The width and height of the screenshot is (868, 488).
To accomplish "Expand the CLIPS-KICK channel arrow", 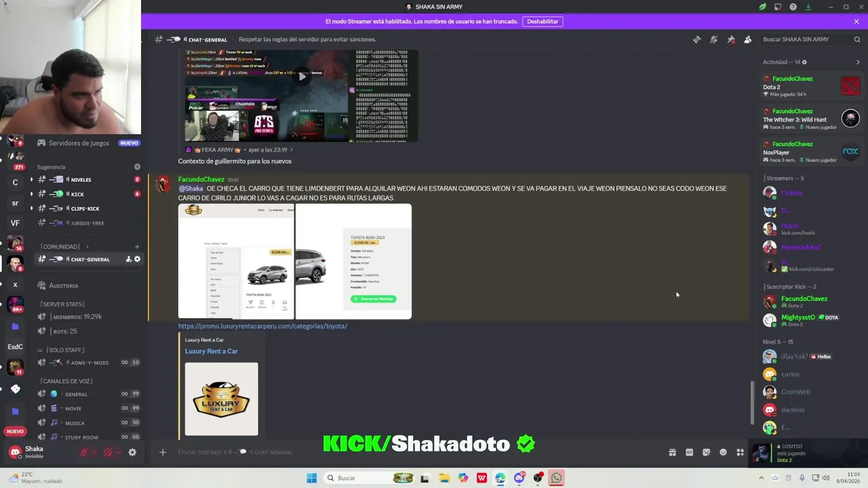I will (x=31, y=208).
